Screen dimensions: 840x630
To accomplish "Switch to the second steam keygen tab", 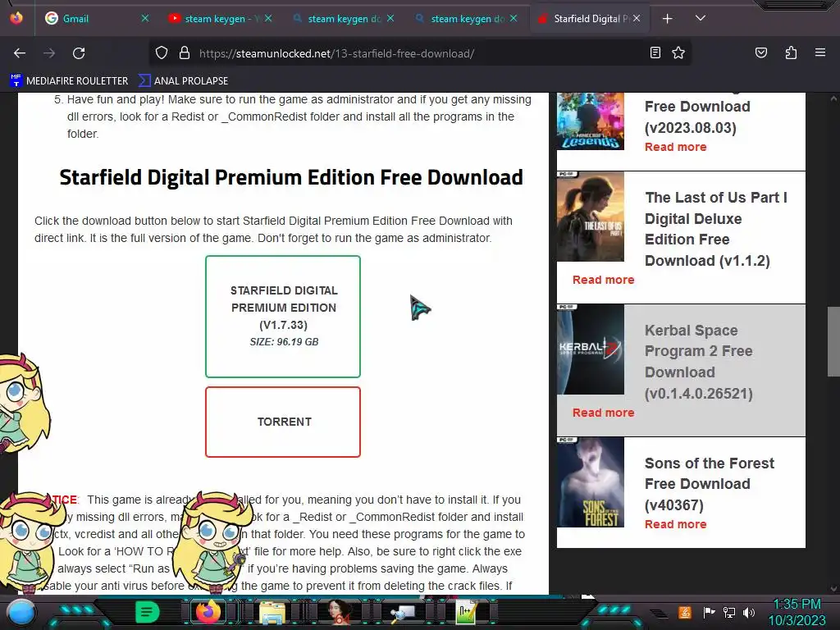I will pyautogui.click(x=343, y=19).
